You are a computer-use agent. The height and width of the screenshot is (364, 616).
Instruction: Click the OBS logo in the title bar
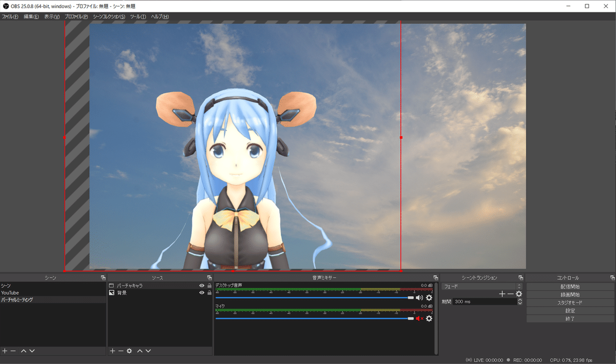5,6
